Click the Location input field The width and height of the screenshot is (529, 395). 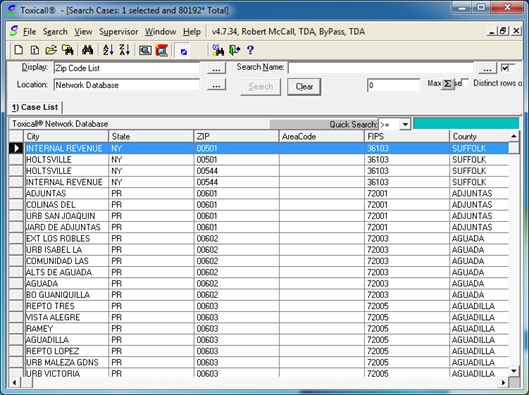(x=127, y=85)
